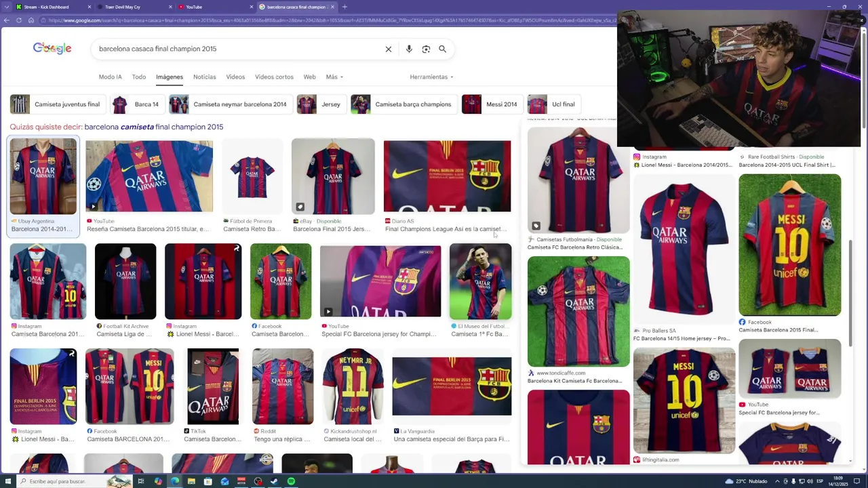Click the address bar URL field
The image size is (868, 488).
325,20
